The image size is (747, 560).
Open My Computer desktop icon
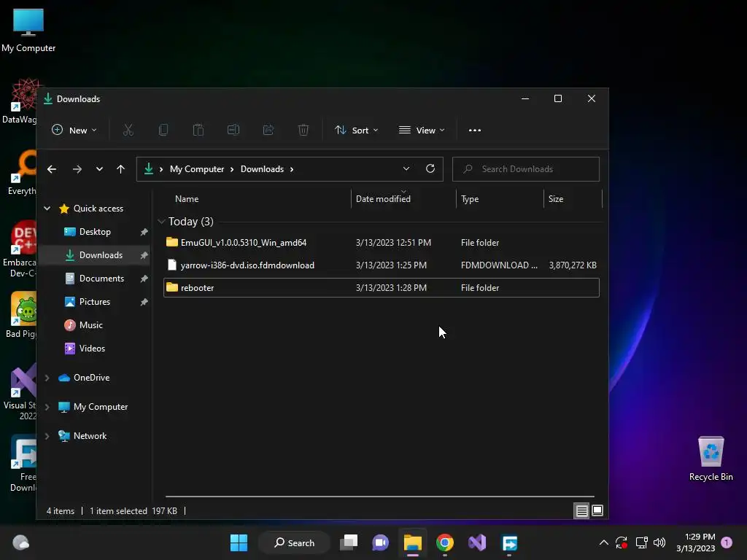click(x=28, y=30)
